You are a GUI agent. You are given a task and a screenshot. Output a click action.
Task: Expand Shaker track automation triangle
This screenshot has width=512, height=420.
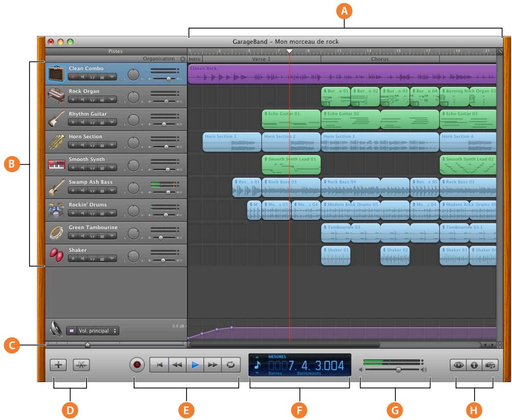point(112,258)
